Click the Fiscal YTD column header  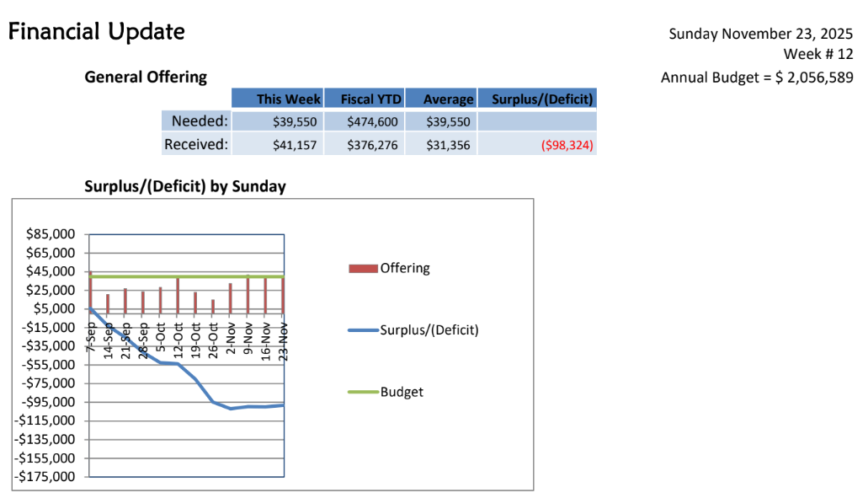pos(370,99)
